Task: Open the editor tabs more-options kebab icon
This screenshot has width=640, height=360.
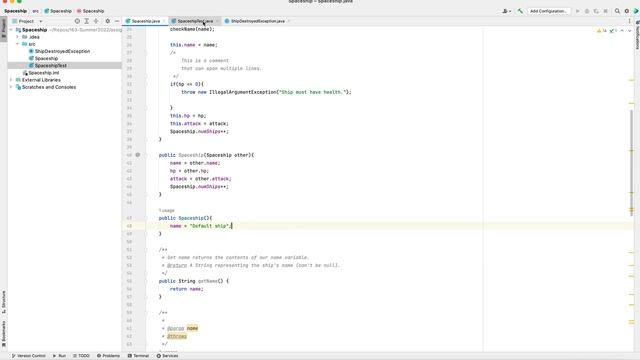Action: point(629,21)
